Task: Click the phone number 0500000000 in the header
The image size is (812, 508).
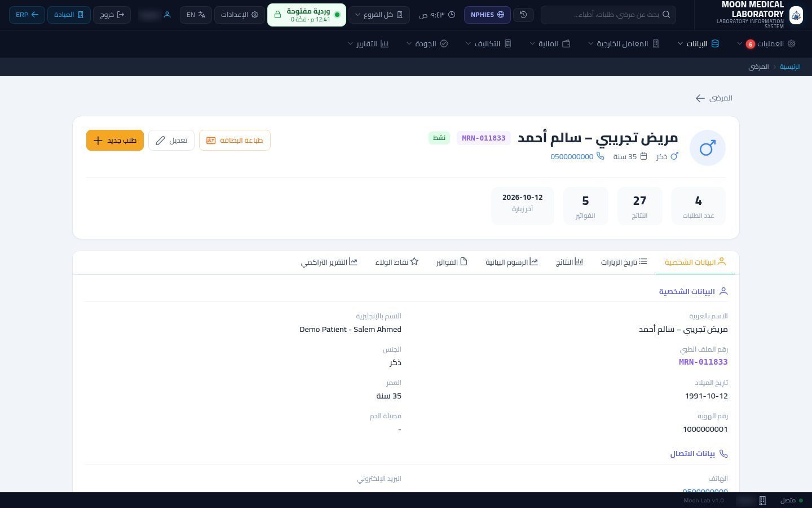Action: click(572, 157)
